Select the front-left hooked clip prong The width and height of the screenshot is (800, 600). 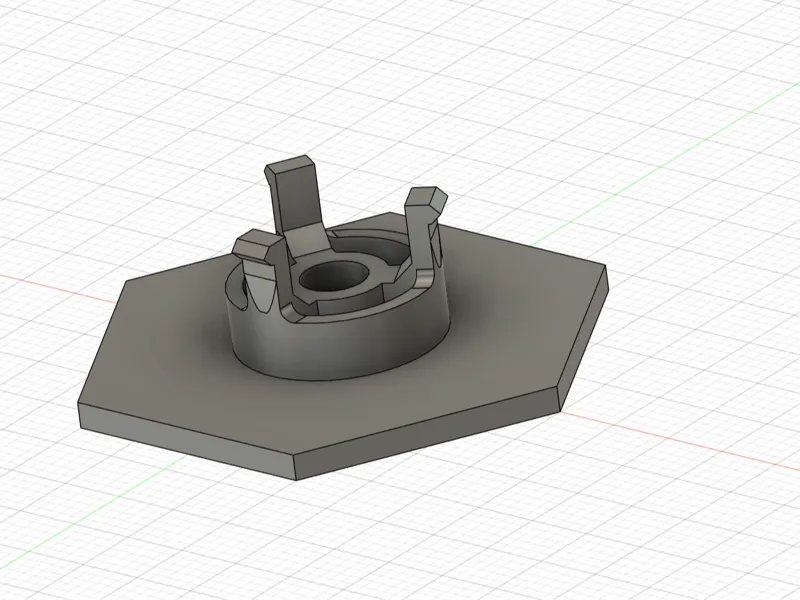tap(259, 270)
